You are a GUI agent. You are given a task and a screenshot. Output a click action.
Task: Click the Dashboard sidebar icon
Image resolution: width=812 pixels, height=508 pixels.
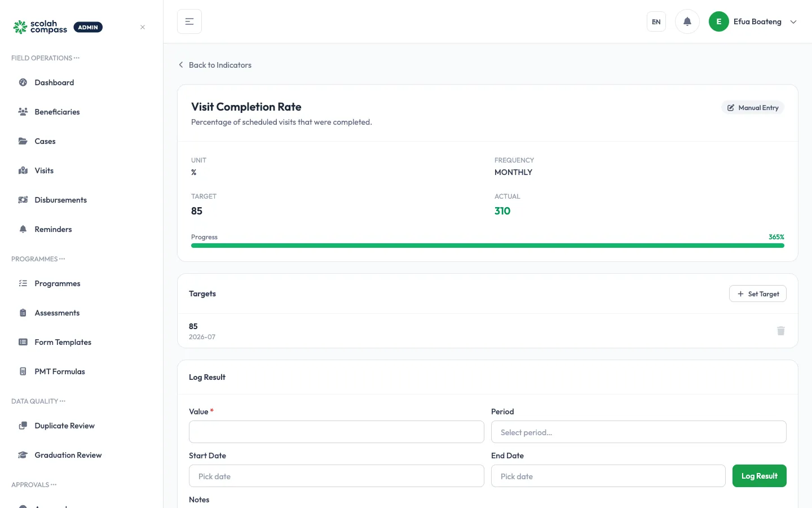coord(23,82)
